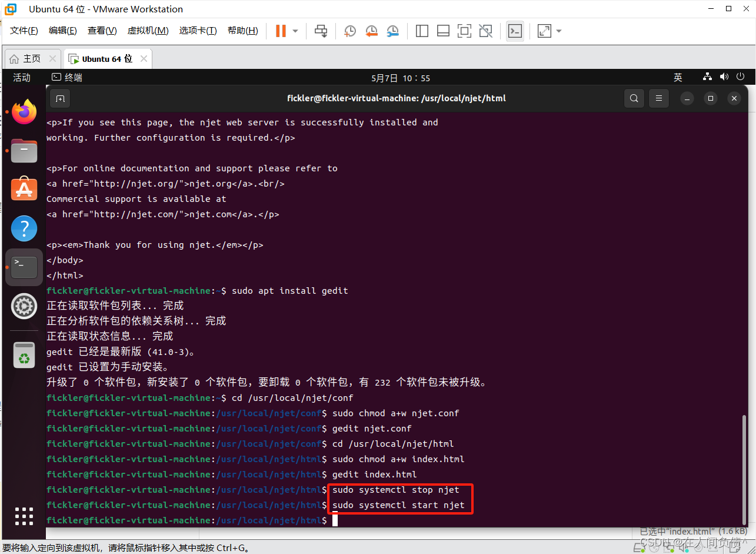Viewport: 756px width, 554px height.
Task: Open the Help icon in the dock
Action: point(24,228)
